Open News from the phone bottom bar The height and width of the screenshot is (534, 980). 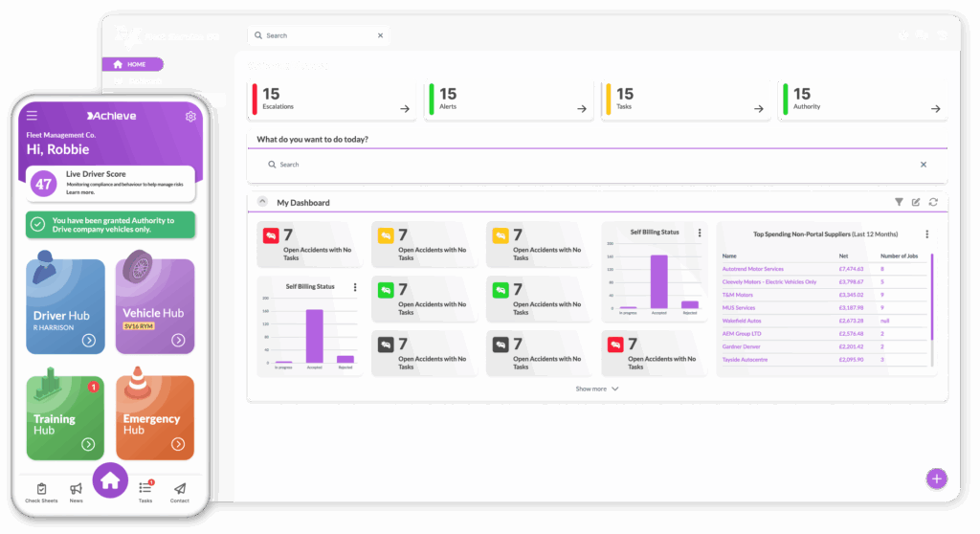tap(77, 492)
